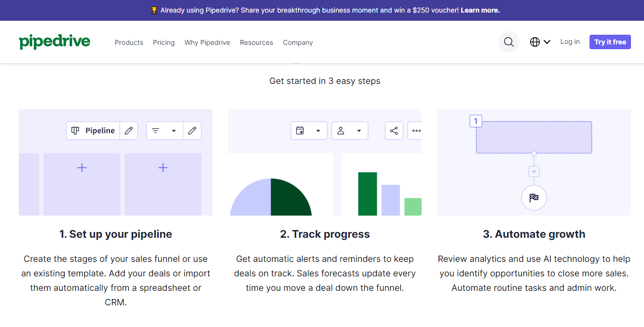Click the pencil icon beside the filter dropdown
The image size is (644, 327).
click(192, 130)
